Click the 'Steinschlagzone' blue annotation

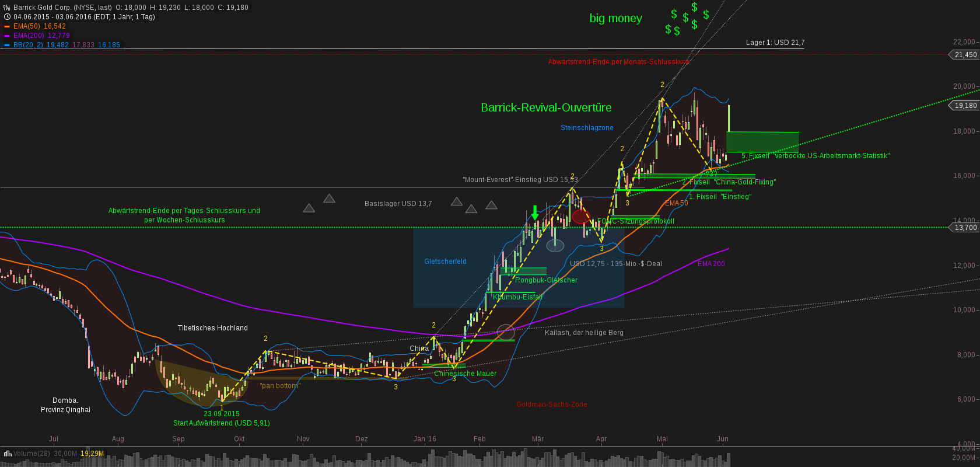pyautogui.click(x=587, y=128)
